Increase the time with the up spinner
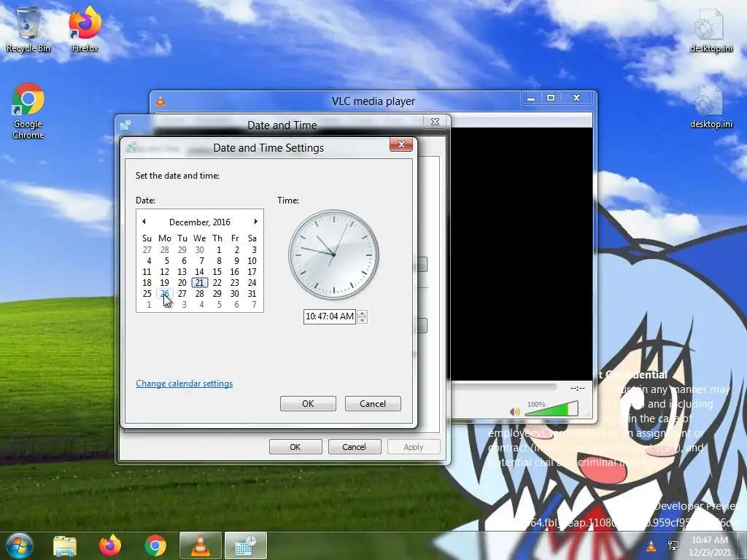Screen dimensions: 747x560 (x=362, y=313)
